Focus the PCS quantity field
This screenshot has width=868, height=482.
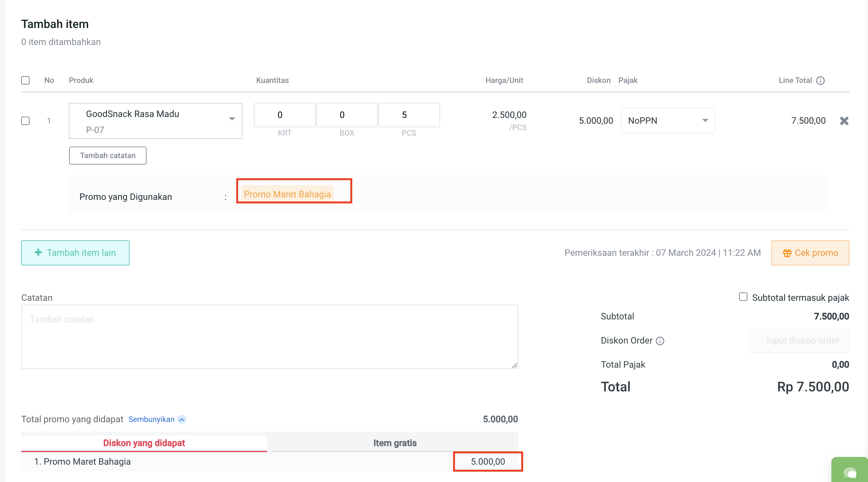409,115
